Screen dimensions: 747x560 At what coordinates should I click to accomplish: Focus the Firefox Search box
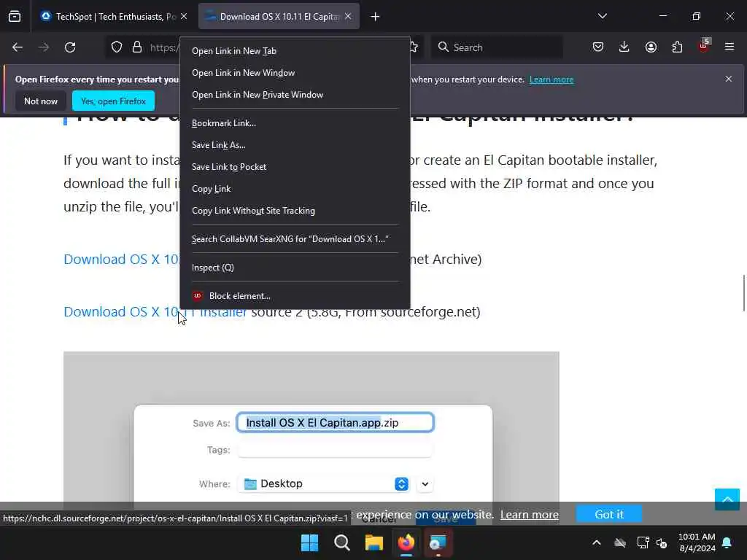[497, 47]
